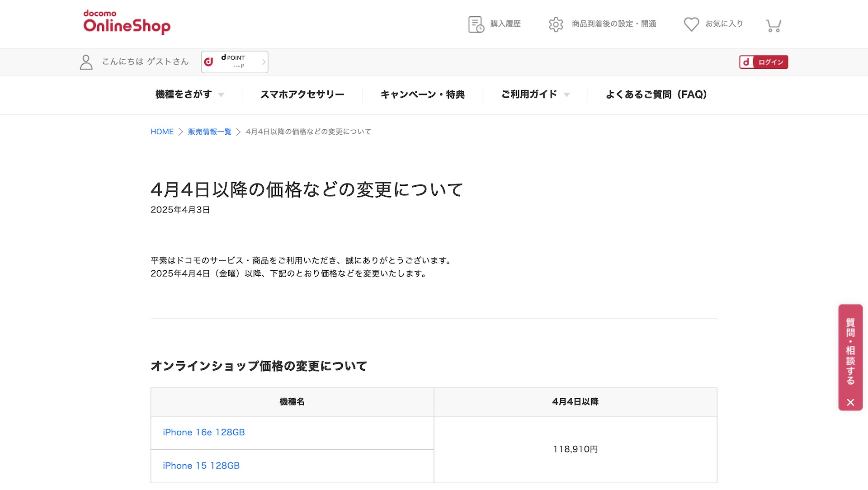The image size is (868, 490).
Task: Open the キャンペーン・特典 menu item
Action: click(x=422, y=94)
